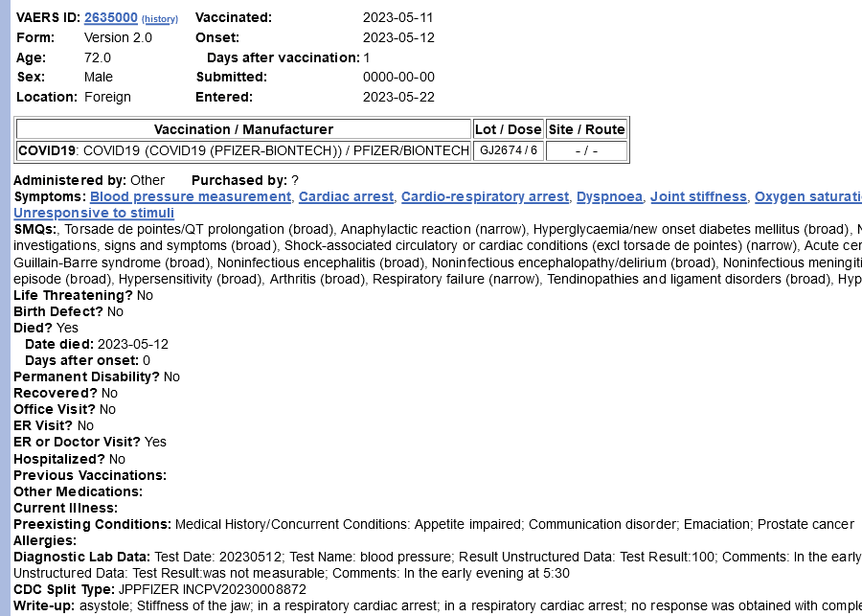Screen dimensions: 862x616
Task: Click the lot cell GJ2674 / 6
Action: click(509, 150)
